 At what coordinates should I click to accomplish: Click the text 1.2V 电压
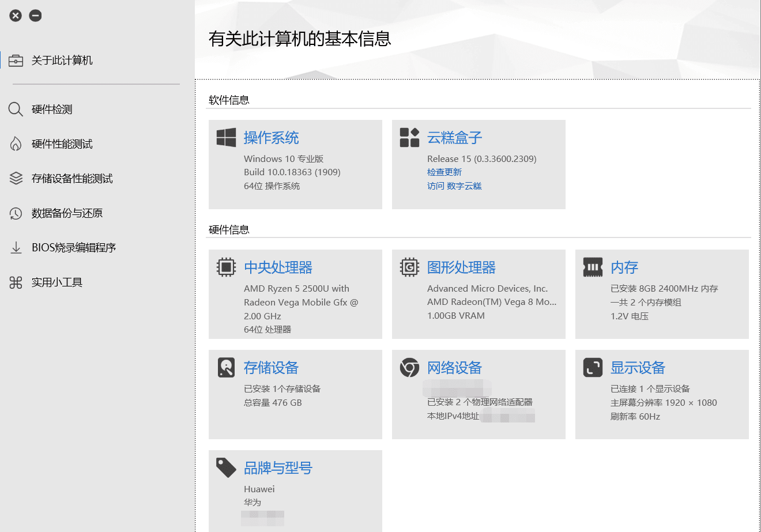pos(630,316)
